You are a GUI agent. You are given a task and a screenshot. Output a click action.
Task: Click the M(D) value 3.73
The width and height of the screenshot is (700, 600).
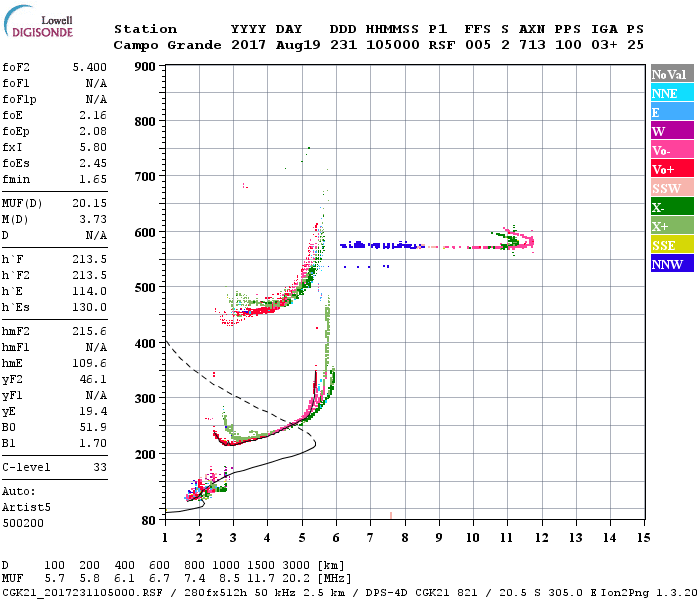(x=93, y=219)
